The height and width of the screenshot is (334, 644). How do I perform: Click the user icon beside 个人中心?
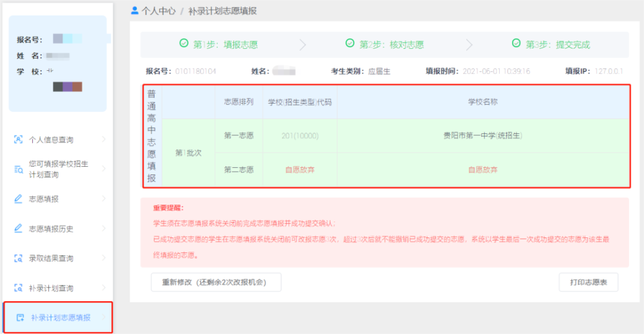pyautogui.click(x=135, y=11)
